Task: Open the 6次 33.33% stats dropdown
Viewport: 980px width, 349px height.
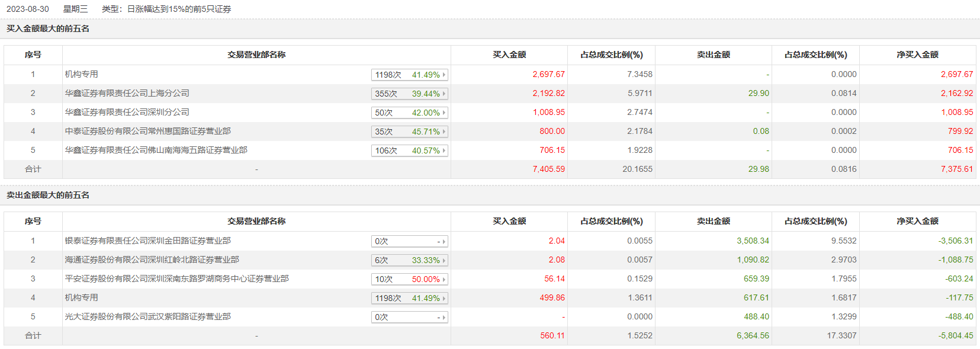Action: [409, 260]
